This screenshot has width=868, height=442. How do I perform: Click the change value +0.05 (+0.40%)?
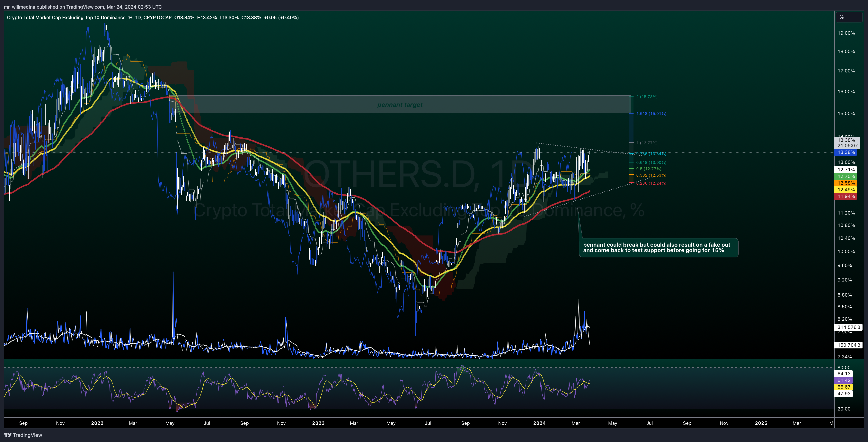point(281,18)
